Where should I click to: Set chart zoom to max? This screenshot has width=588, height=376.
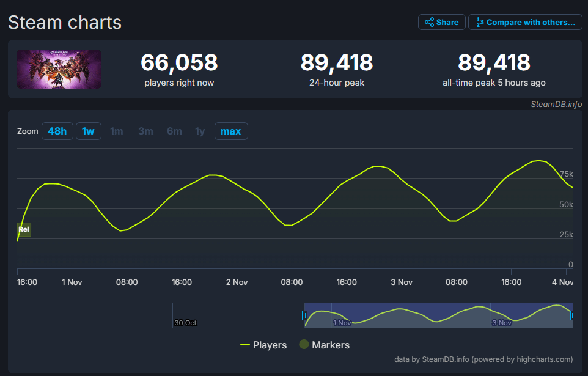tap(230, 131)
